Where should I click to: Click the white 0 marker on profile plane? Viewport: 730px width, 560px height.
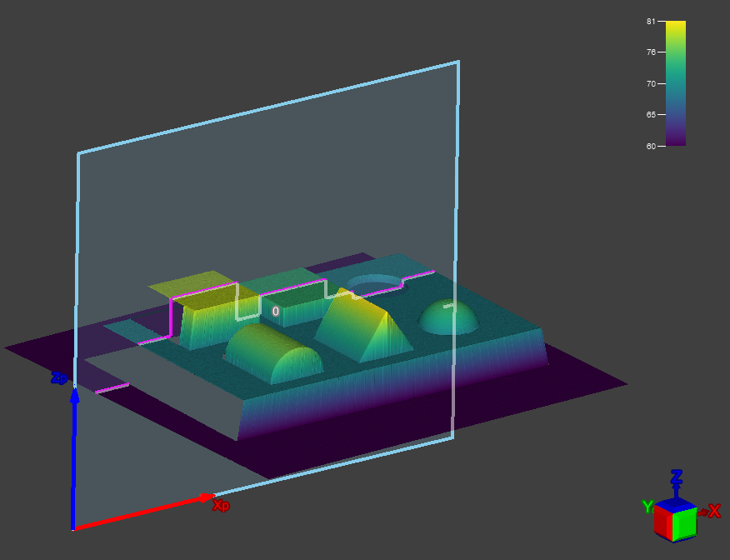click(276, 312)
